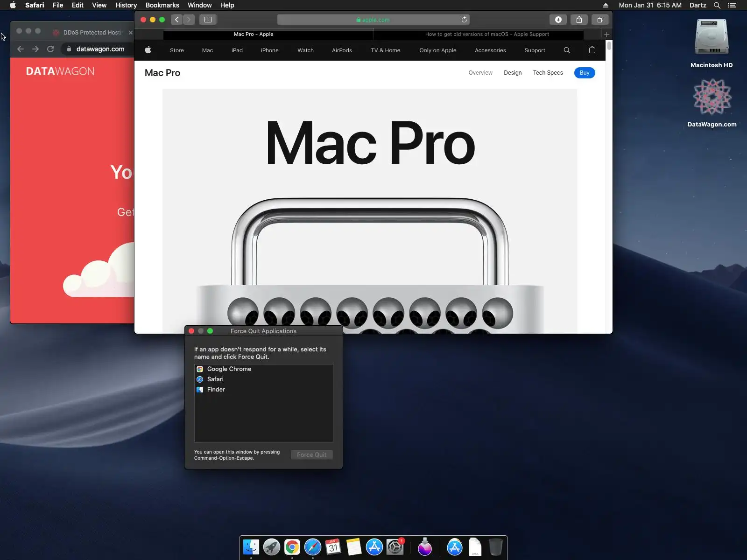Add a new Safari tab
Screen dimensions: 747x560
pos(606,34)
